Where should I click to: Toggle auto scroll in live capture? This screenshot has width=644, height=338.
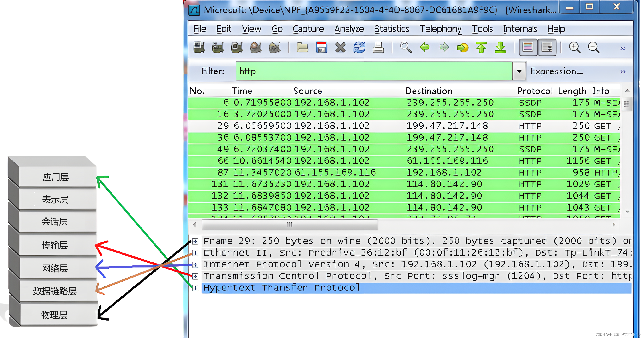pos(547,47)
